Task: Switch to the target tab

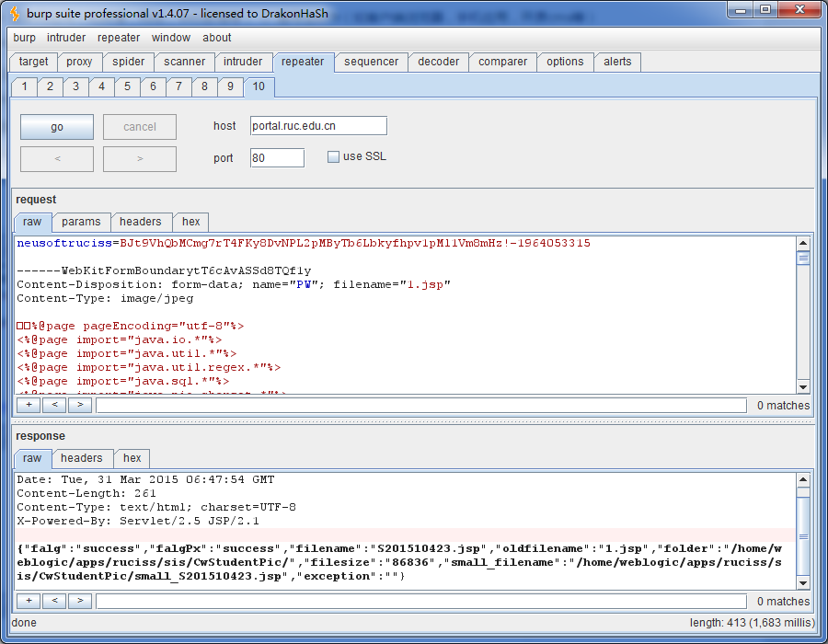Action: click(33, 62)
